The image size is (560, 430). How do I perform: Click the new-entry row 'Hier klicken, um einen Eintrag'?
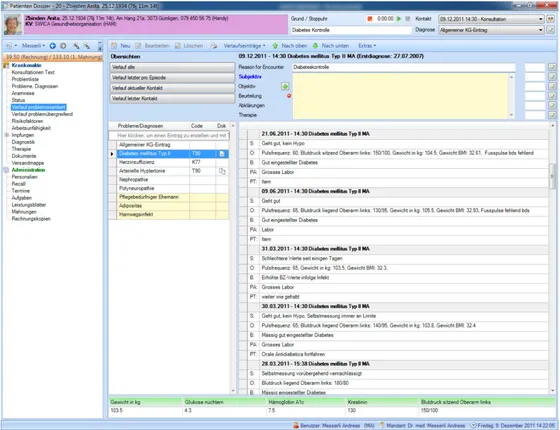(x=169, y=136)
